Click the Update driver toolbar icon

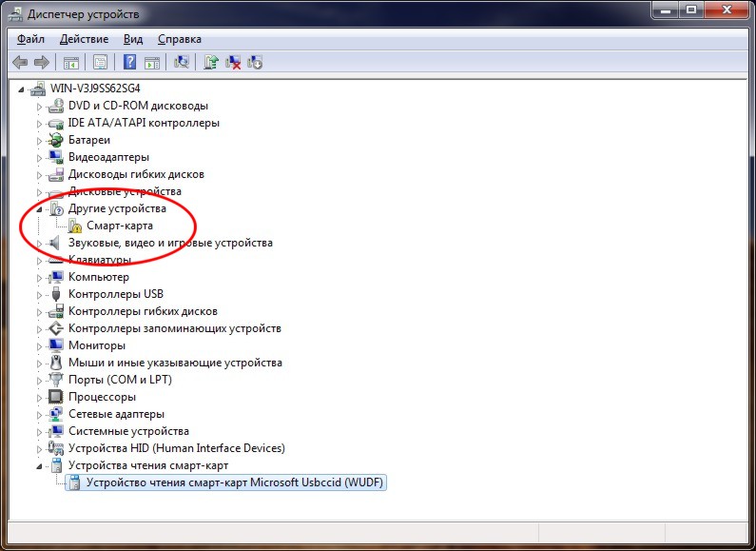click(211, 63)
